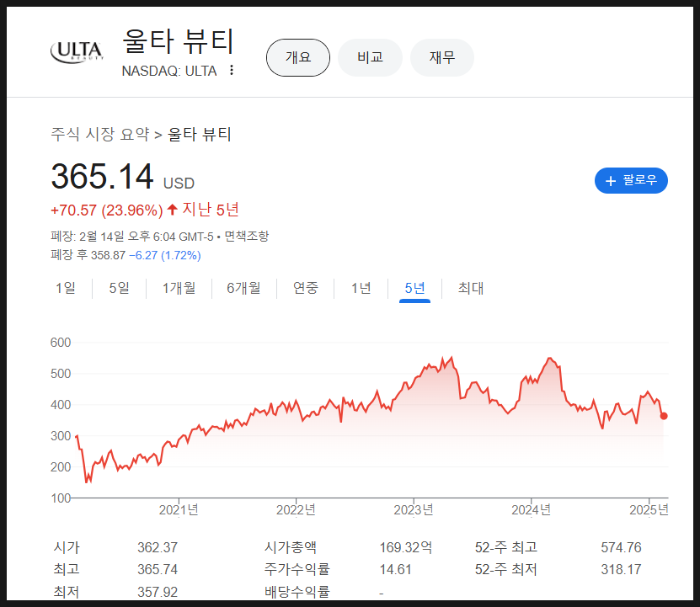Switch to the 비교 tab
Screen dimensions: 700x607
pos(370,57)
